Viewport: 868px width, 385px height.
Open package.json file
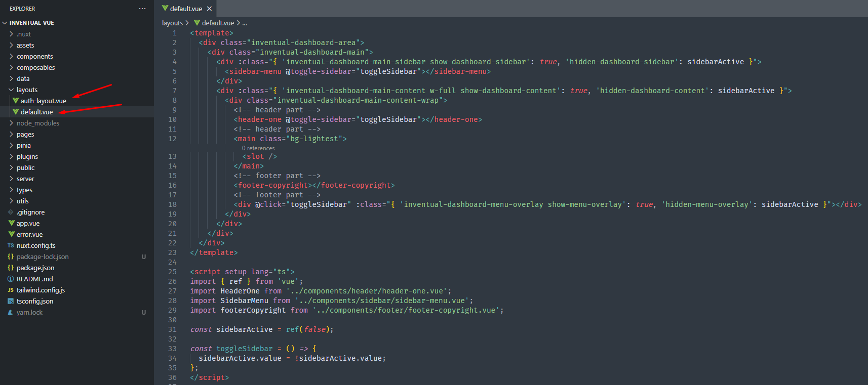(x=77, y=268)
